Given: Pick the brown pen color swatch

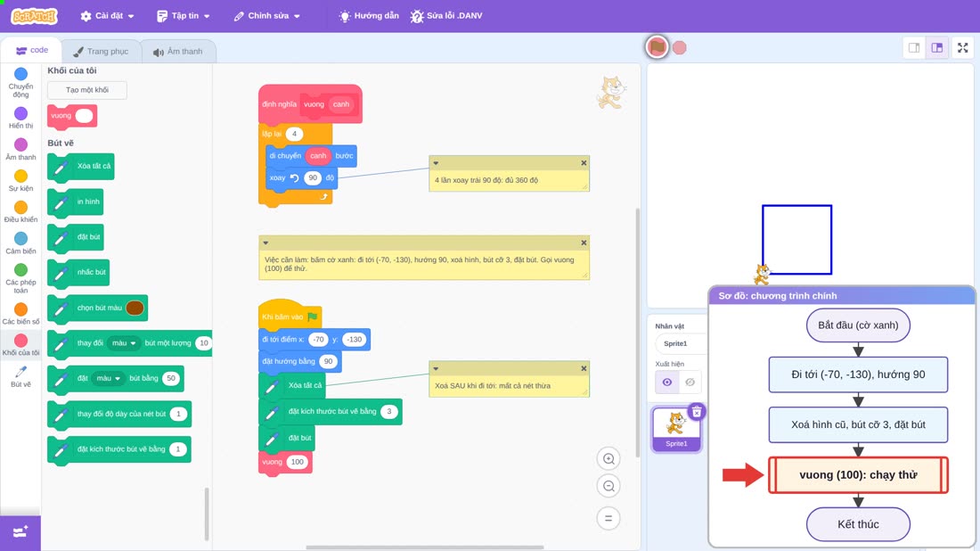Looking at the screenshot, I should [x=135, y=308].
